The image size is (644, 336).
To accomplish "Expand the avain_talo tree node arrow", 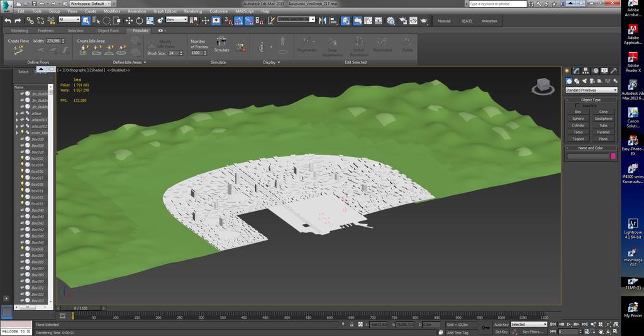I will (17, 133).
